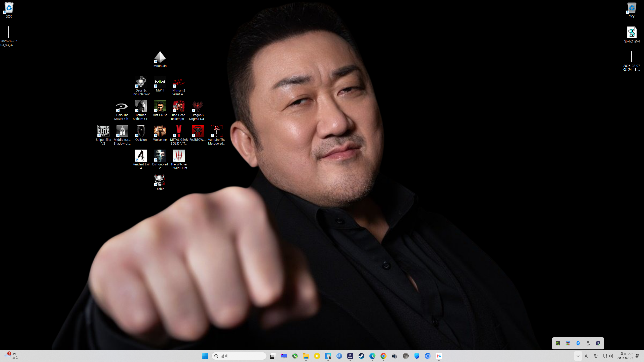Viewport: 644px width, 362px height.
Task: Open the volume quick settings flyout
Action: point(611,356)
